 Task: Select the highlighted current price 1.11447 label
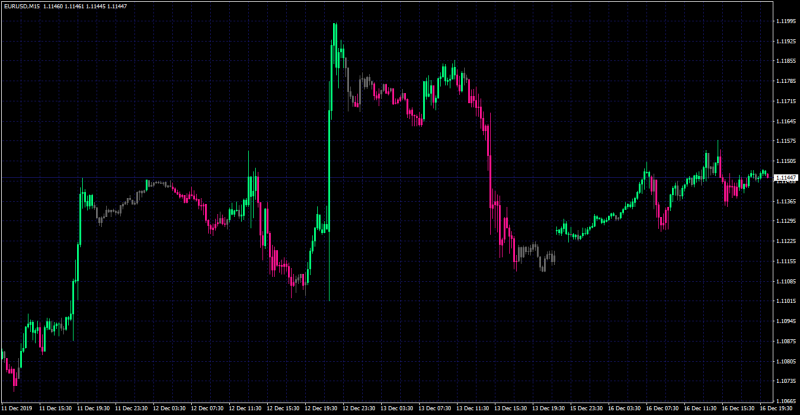(786, 178)
